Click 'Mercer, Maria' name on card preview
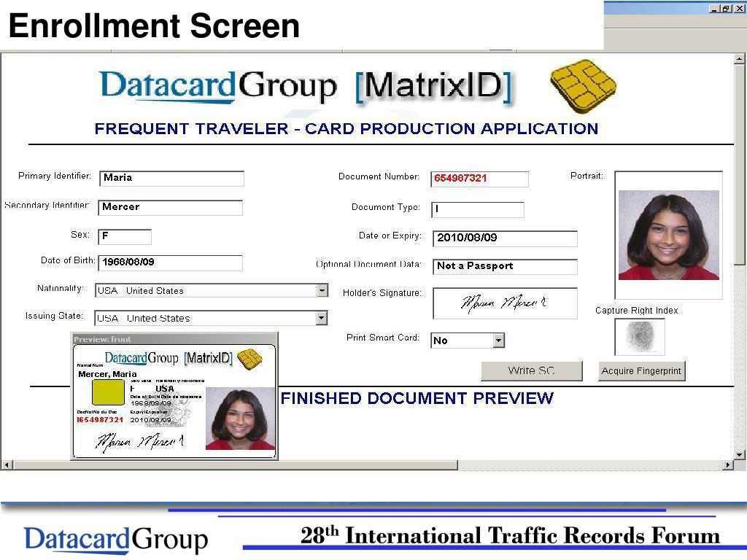This screenshot has height=560, width=747. [x=107, y=374]
